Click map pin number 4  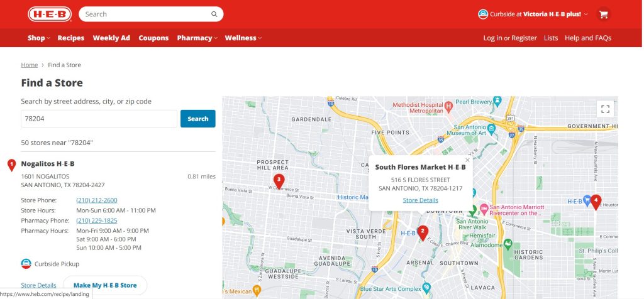tap(595, 201)
